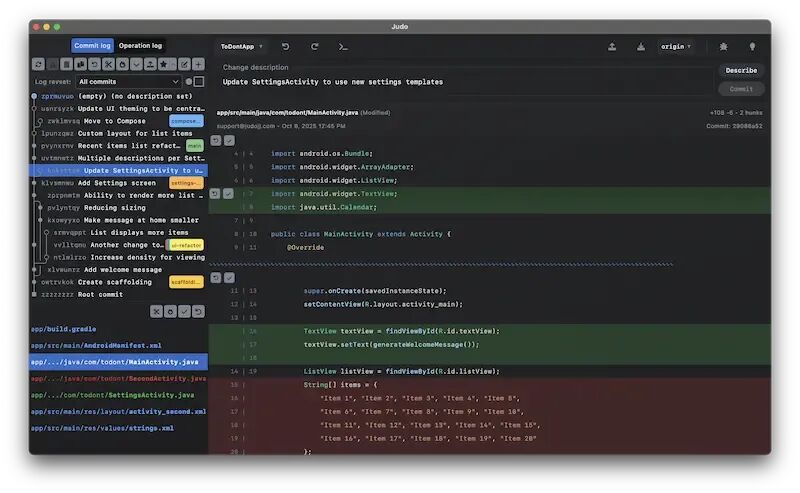800x493 pixels.
Task: Revert the first diff hunk
Action: point(216,140)
